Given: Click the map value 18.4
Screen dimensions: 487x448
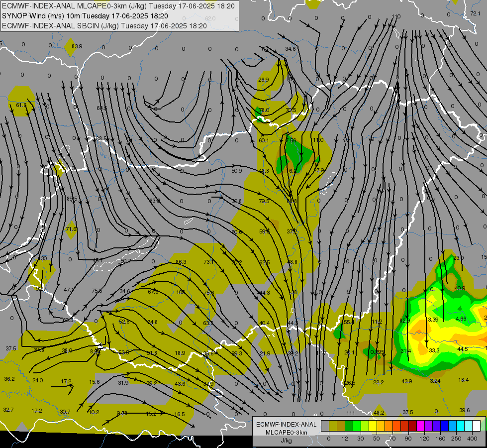Looking at the screenshot, I should [x=464, y=380].
